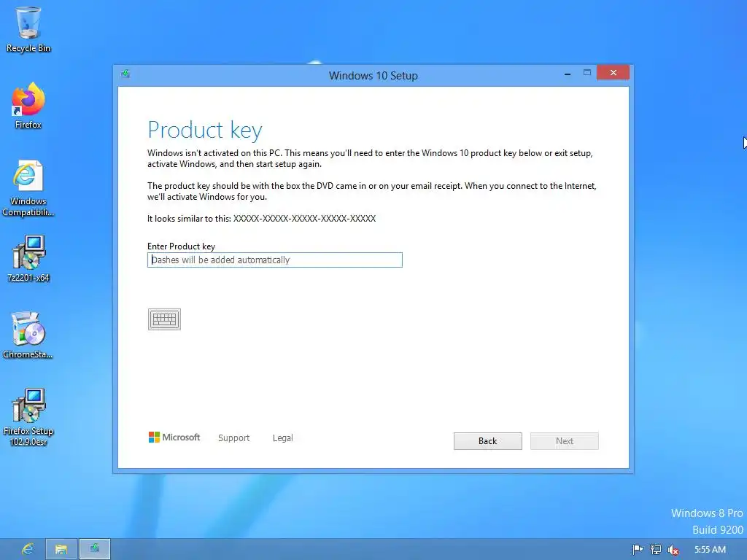The height and width of the screenshot is (560, 747).
Task: Click the Setup window title bar icon
Action: (125, 74)
